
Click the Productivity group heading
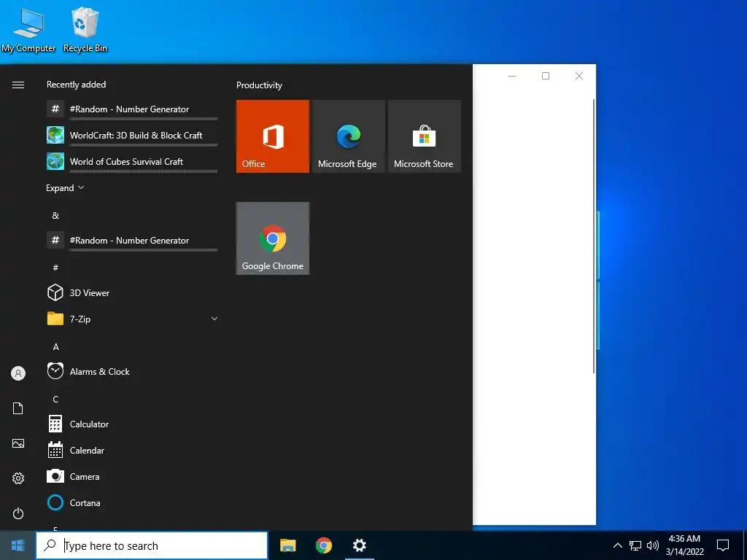pos(259,85)
